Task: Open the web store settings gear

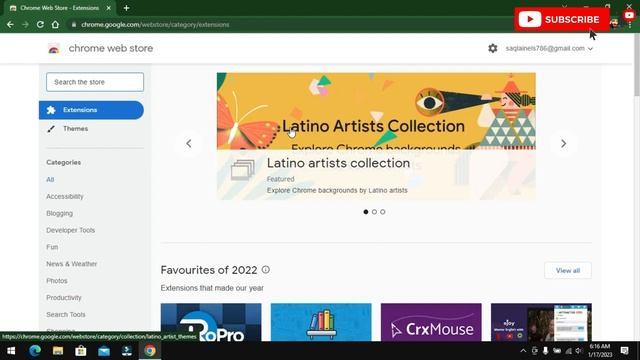Action: [493, 48]
